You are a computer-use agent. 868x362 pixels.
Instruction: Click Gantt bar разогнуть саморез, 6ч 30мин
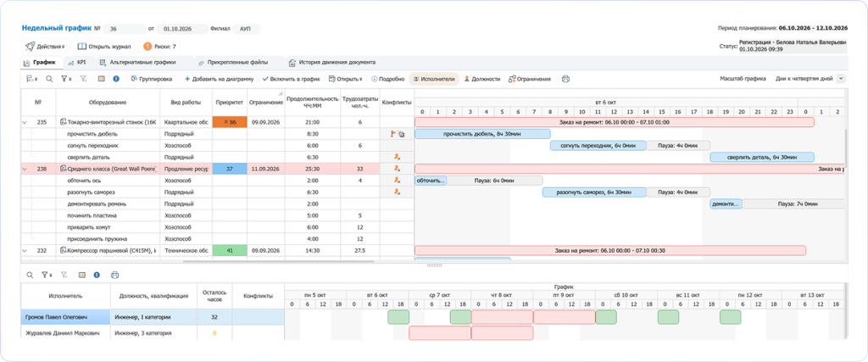click(594, 192)
